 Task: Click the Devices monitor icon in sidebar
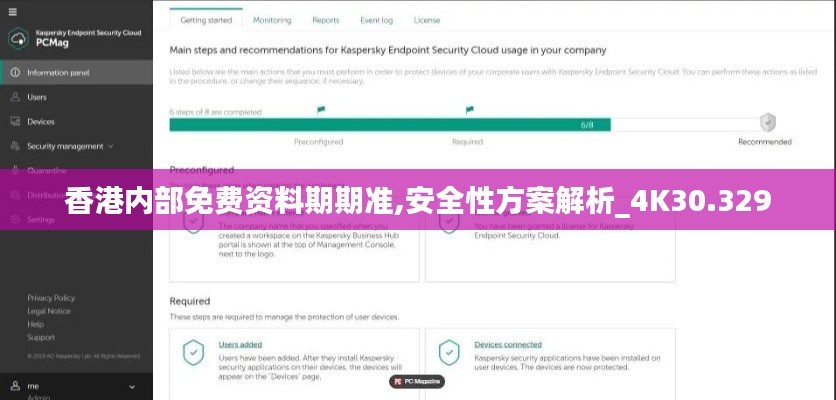[15, 121]
